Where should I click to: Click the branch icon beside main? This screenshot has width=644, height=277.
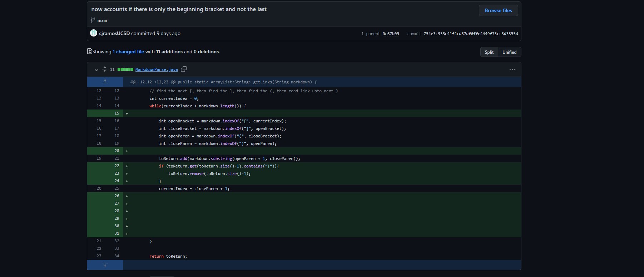pyautogui.click(x=93, y=20)
